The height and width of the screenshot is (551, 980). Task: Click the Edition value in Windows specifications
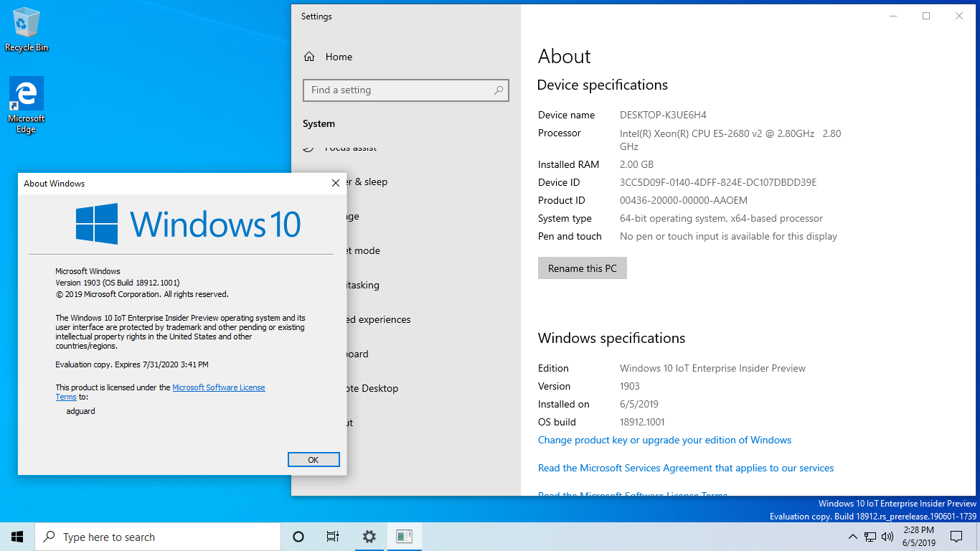tap(712, 368)
